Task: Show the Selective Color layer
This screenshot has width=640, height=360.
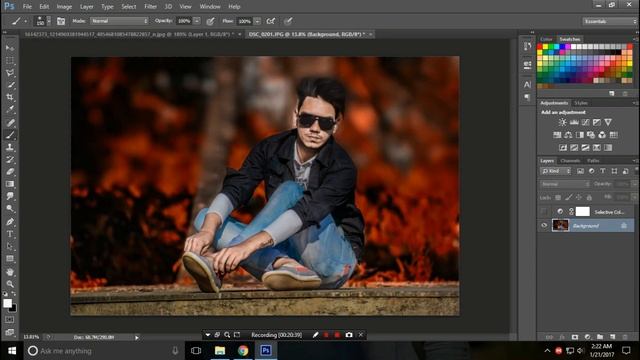Action: point(544,211)
